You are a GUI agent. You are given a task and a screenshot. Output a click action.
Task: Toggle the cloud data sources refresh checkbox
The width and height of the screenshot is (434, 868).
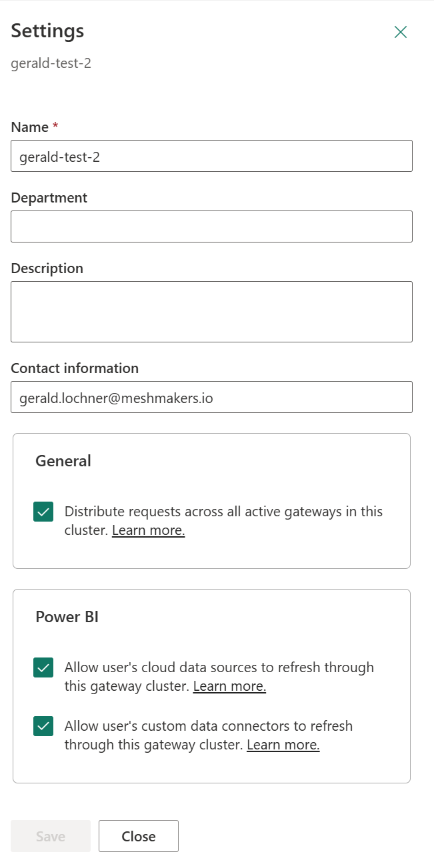[x=43, y=667]
